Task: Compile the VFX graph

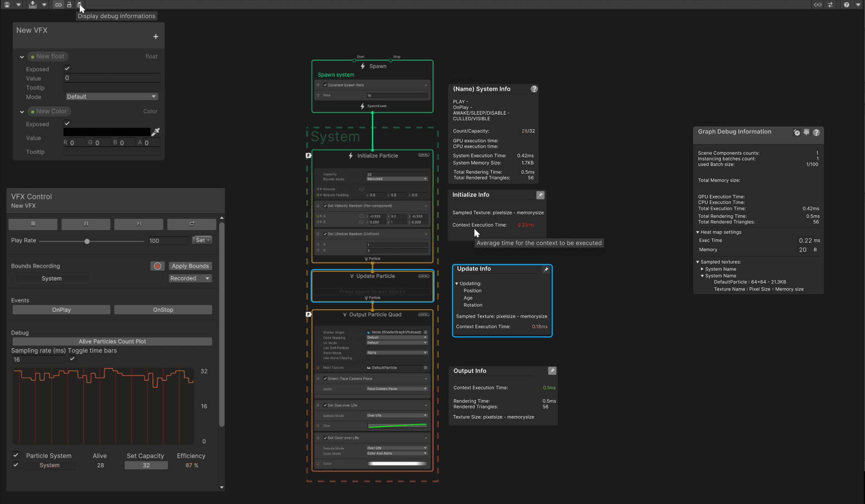Action: (32, 5)
